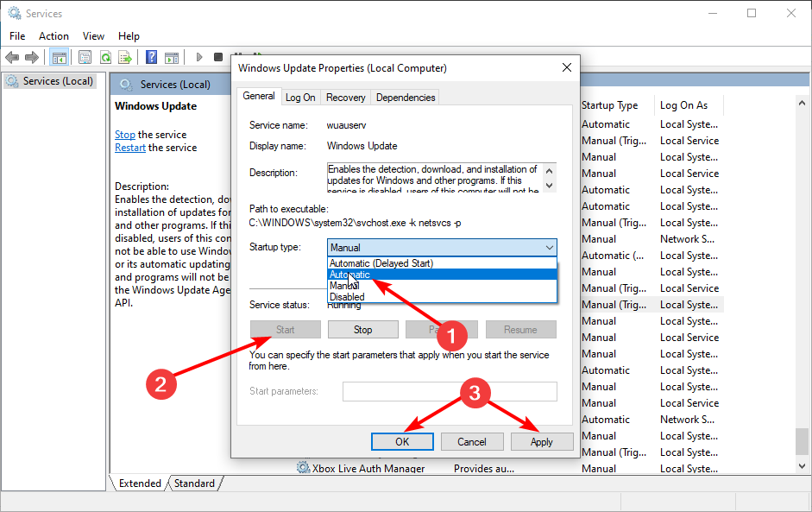This screenshot has width=812, height=512.
Task: Switch to the Standard view tab
Action: (194, 483)
